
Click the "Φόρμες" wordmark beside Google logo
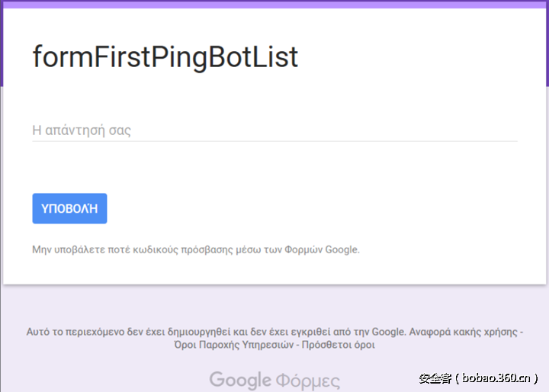pyautogui.click(x=308, y=381)
